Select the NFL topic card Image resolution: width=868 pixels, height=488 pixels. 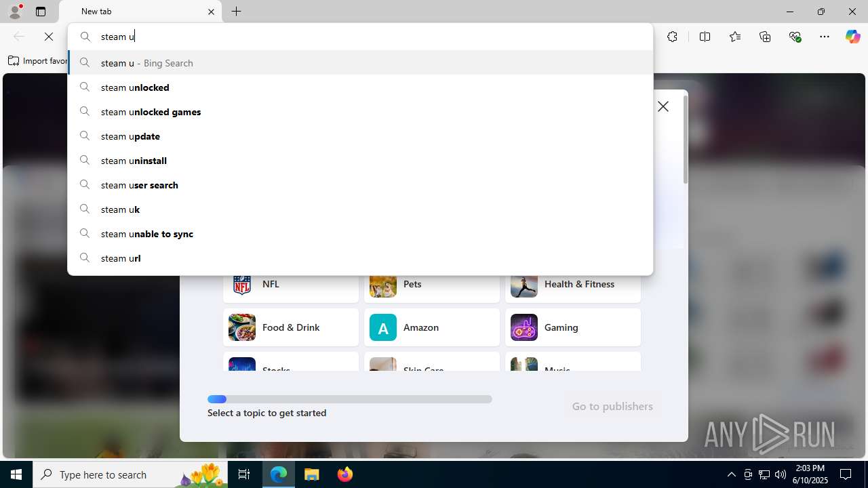(291, 288)
